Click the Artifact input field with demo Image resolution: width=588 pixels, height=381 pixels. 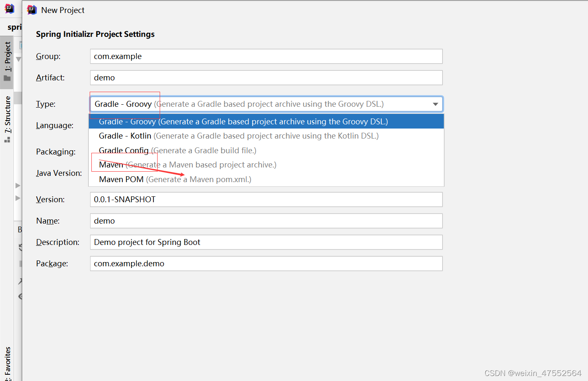266,78
